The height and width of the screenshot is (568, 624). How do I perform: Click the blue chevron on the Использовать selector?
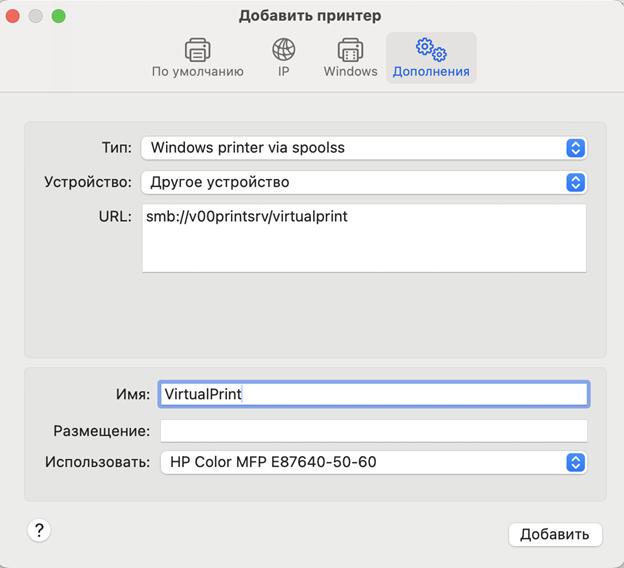(x=575, y=462)
